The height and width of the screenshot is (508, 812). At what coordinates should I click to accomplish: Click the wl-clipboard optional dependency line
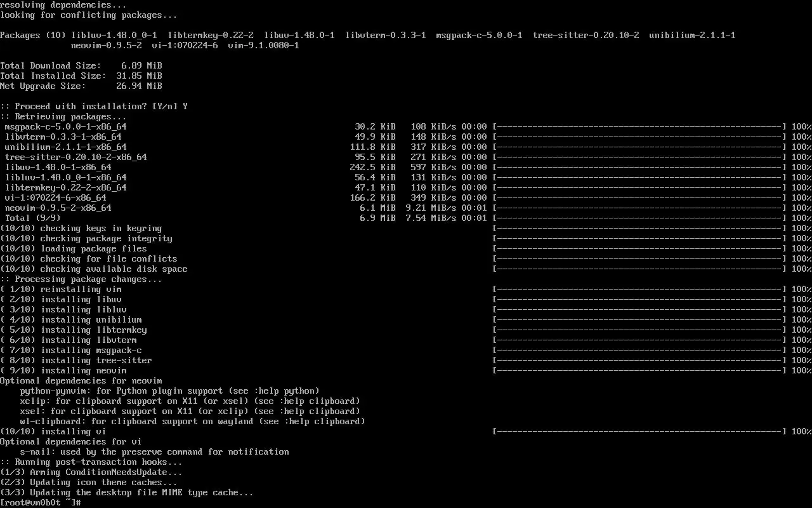pyautogui.click(x=193, y=421)
